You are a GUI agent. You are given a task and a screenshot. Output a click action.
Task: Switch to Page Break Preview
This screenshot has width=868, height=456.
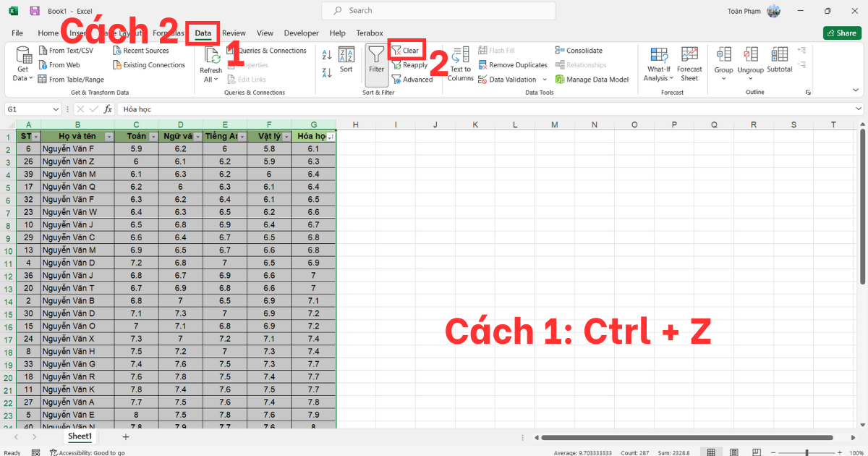[x=757, y=452]
